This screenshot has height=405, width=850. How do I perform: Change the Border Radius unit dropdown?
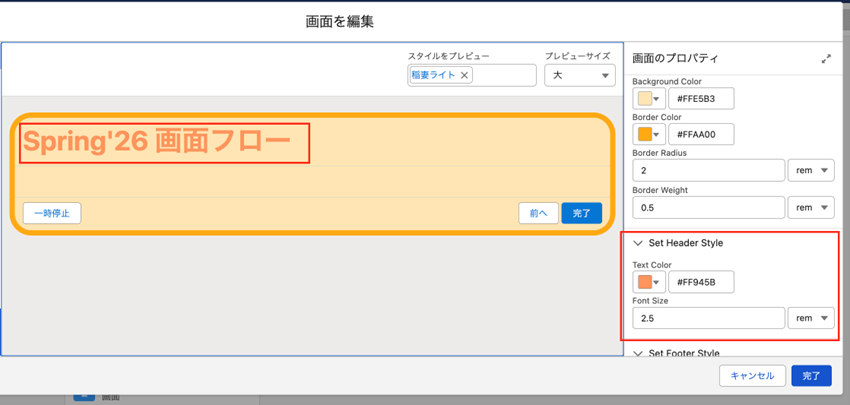click(x=811, y=170)
